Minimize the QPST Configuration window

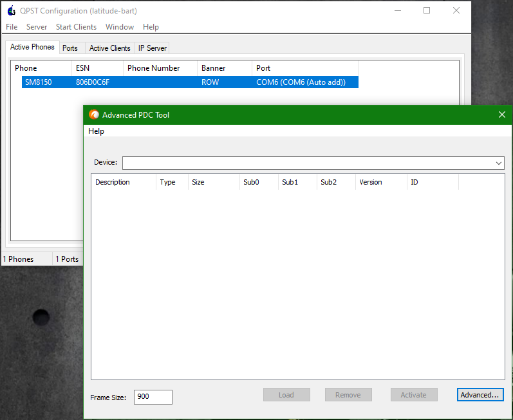[x=398, y=10]
